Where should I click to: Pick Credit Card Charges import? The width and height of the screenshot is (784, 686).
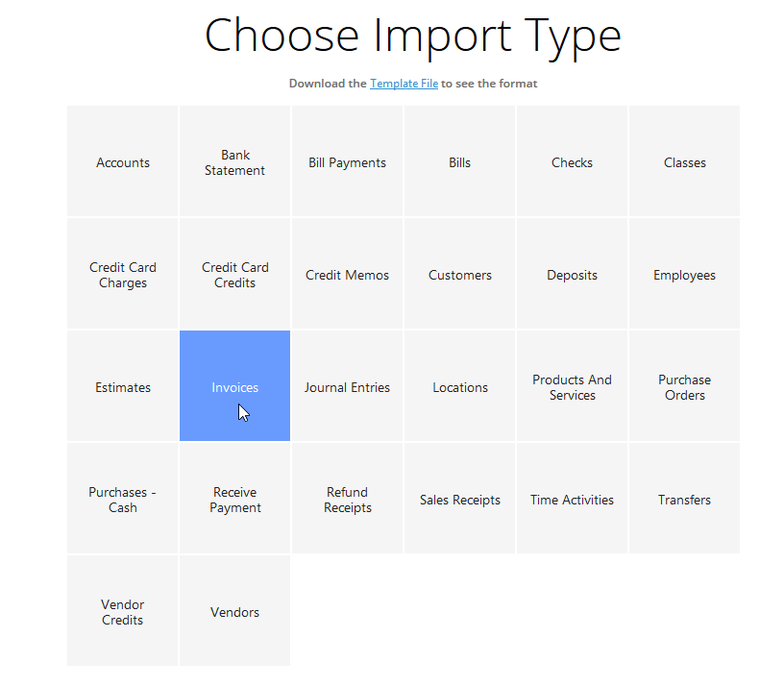tap(123, 274)
